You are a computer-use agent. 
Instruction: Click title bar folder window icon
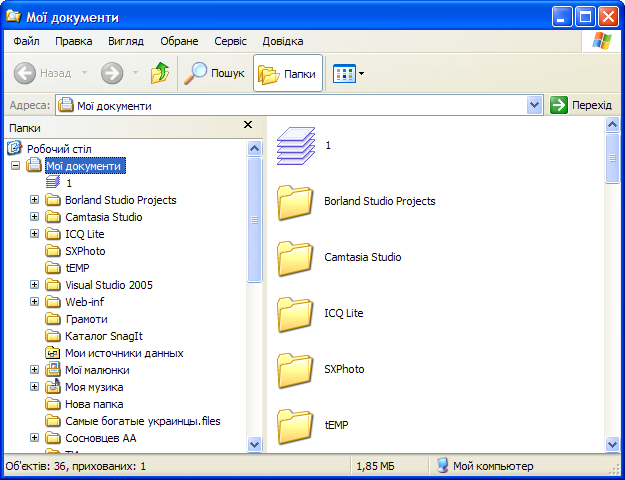tap(14, 17)
